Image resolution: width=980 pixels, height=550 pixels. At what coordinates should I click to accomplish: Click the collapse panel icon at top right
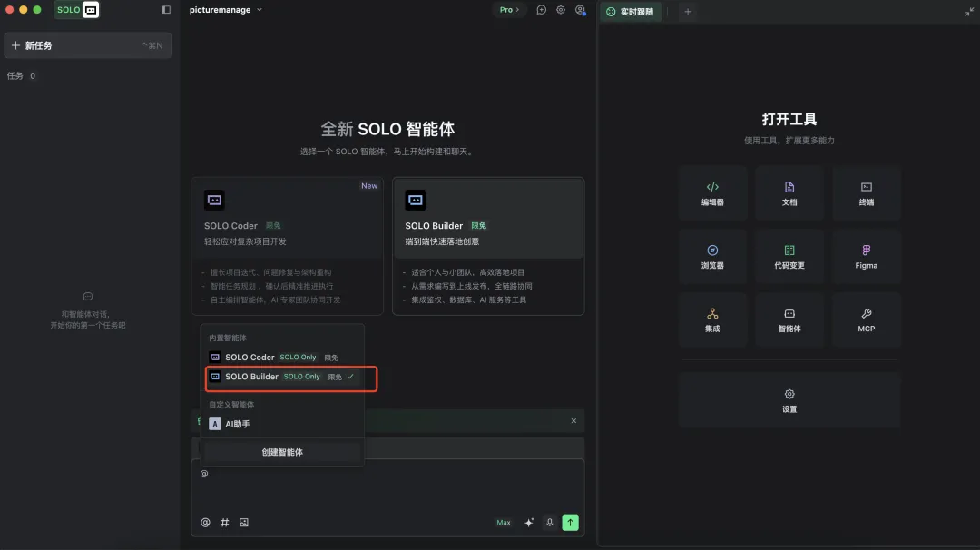click(x=969, y=11)
